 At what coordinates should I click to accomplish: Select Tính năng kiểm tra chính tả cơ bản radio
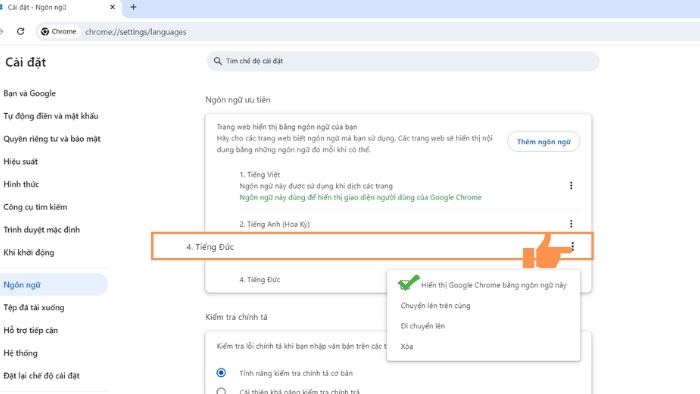(x=221, y=373)
